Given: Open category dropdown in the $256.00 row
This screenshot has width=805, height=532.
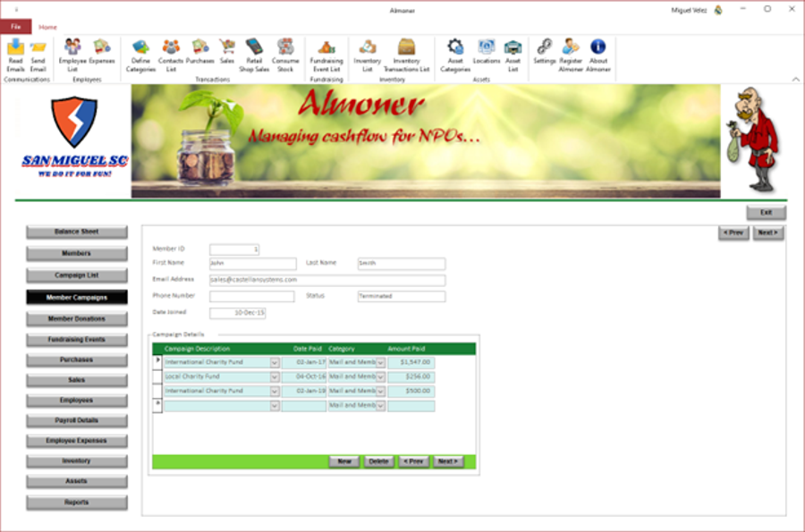Looking at the screenshot, I should pyautogui.click(x=380, y=377).
